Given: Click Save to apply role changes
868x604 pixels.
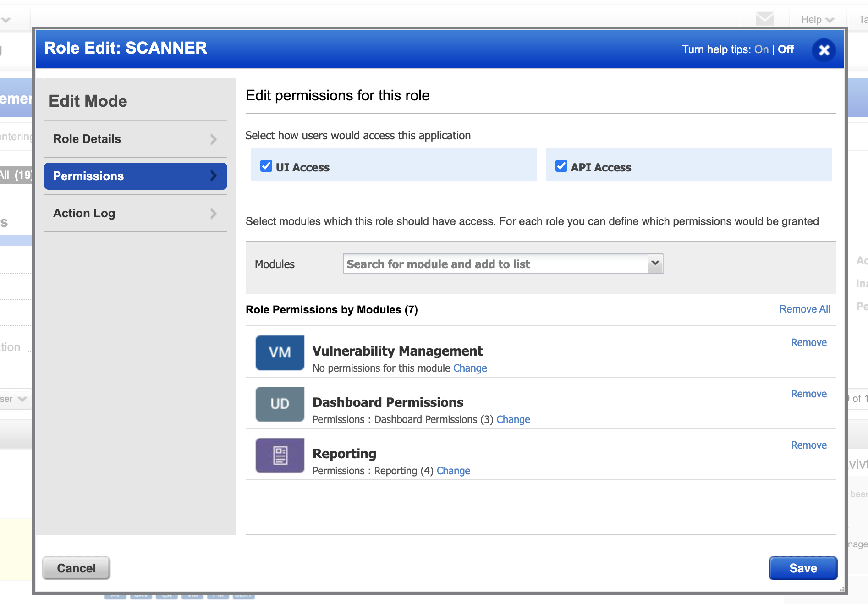Looking at the screenshot, I should (803, 568).
